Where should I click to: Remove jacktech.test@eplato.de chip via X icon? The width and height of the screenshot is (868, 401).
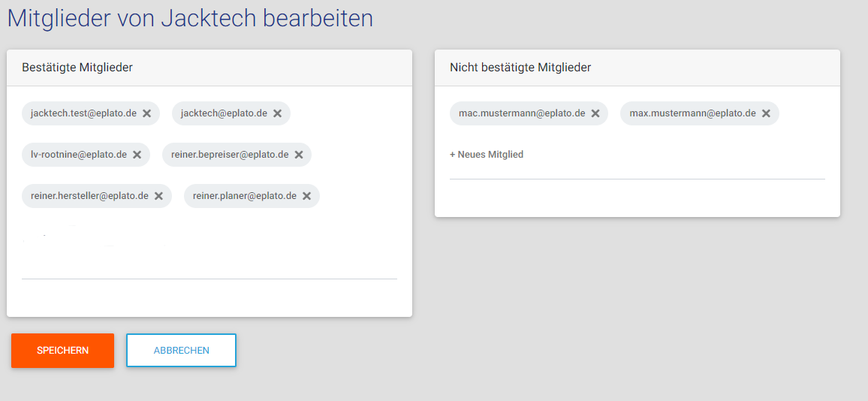[147, 113]
